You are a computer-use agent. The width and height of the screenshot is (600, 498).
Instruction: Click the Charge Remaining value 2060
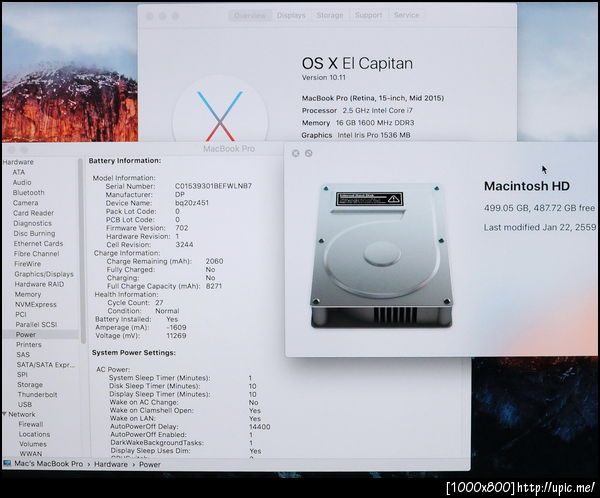tap(214, 261)
